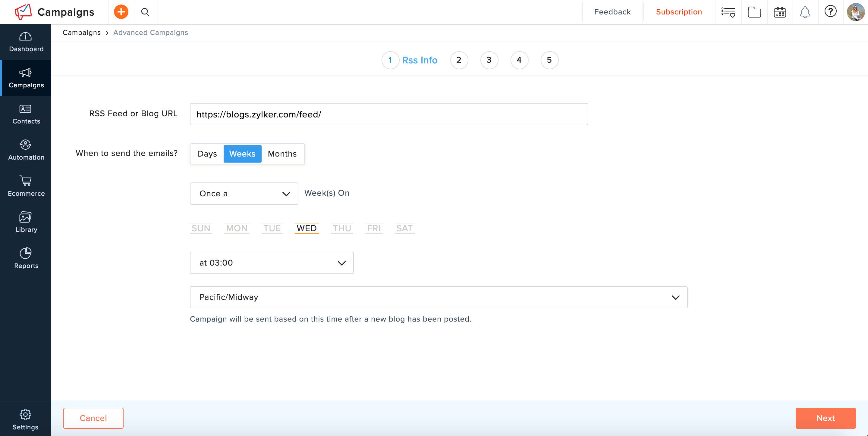Click the RSS Feed URL input field
The height and width of the screenshot is (436, 868).
tap(389, 114)
